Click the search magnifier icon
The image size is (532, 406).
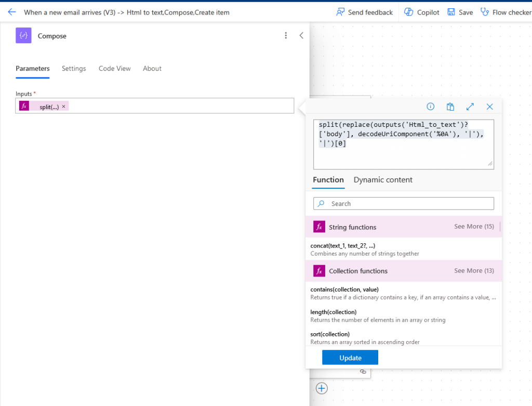tap(321, 203)
